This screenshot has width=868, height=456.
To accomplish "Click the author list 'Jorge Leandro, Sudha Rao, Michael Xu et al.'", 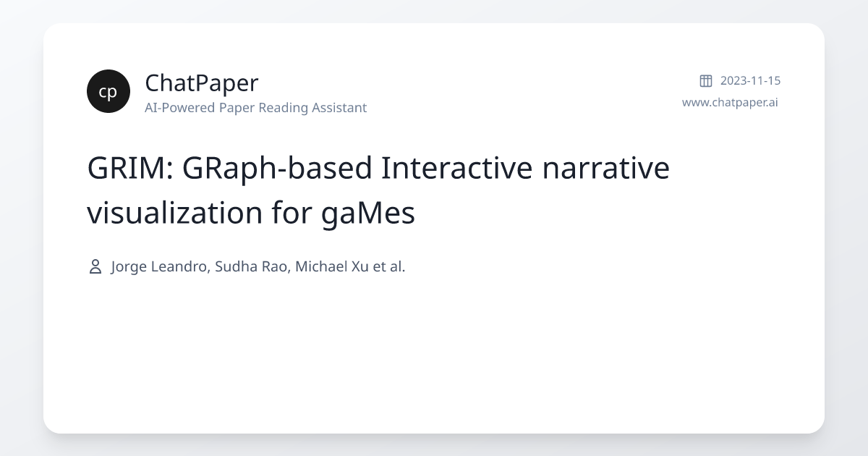I will tap(258, 266).
